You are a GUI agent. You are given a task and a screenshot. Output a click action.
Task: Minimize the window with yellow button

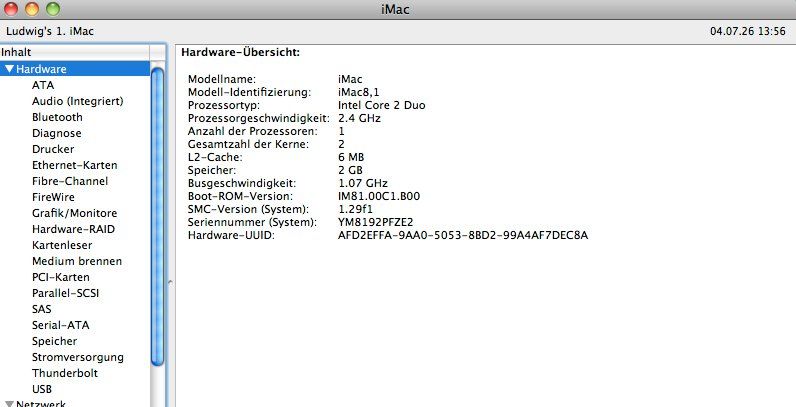point(31,9)
